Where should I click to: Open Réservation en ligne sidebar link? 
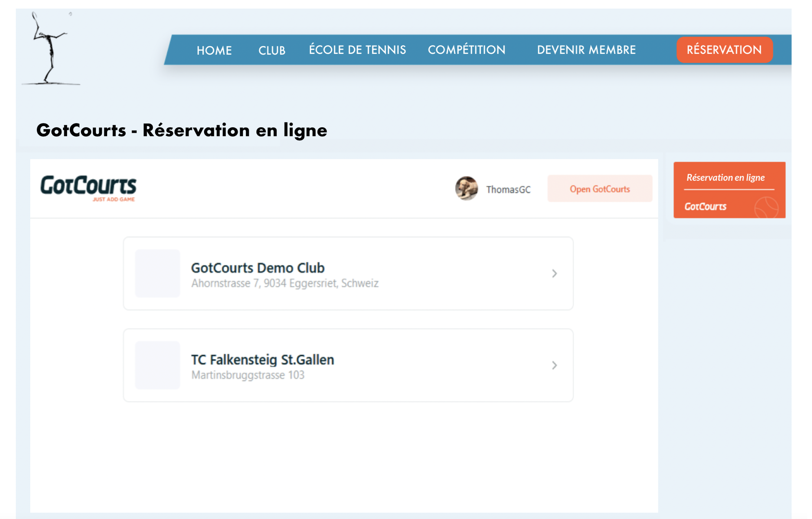725,177
